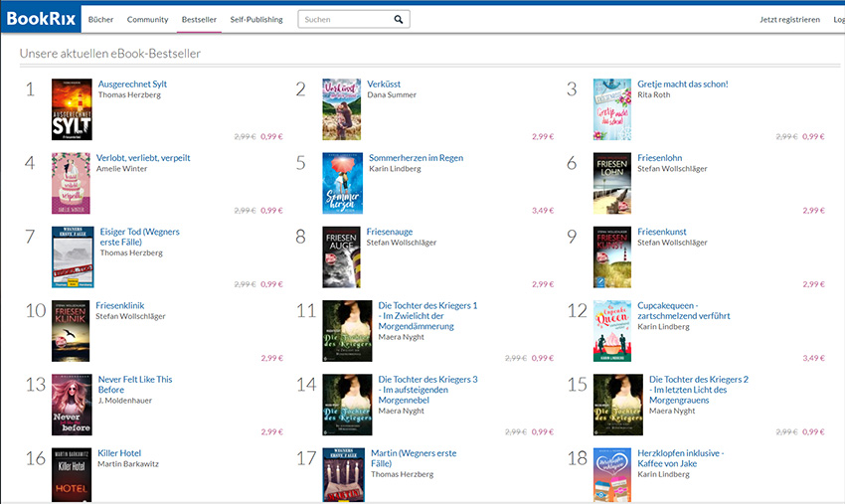Select author Dana Summer link
The height and width of the screenshot is (504, 845).
point(392,95)
